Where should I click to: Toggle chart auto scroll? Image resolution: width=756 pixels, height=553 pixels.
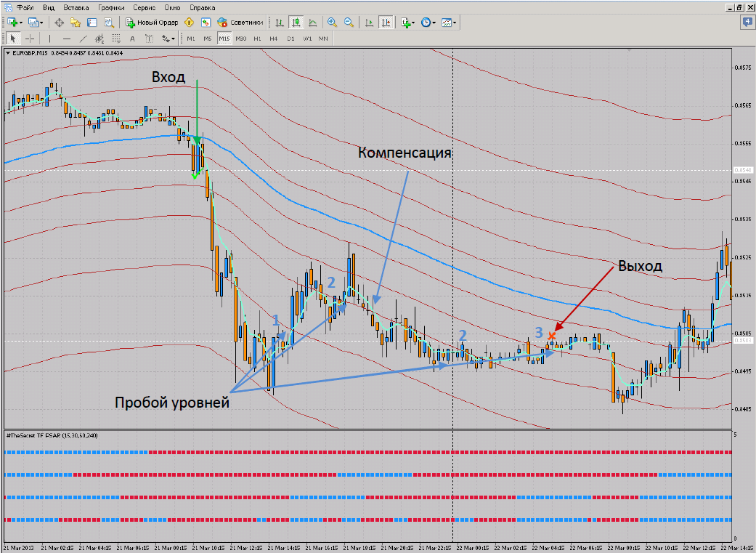pyautogui.click(x=370, y=23)
